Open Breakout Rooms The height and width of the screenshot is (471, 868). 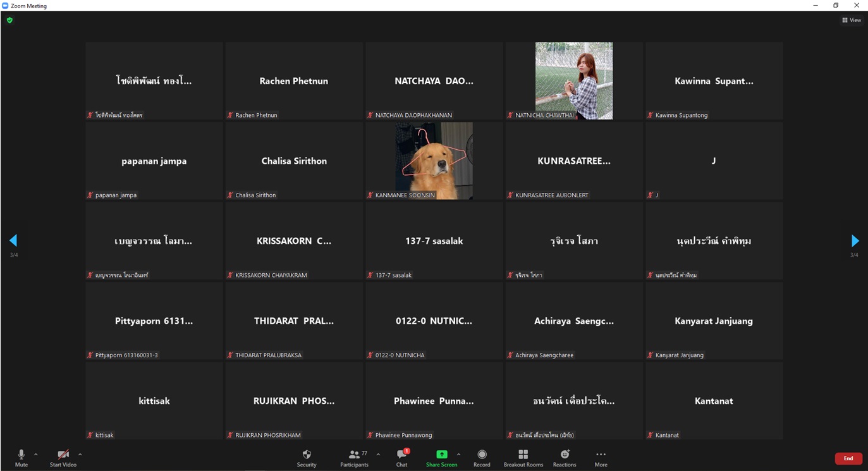[523, 458]
